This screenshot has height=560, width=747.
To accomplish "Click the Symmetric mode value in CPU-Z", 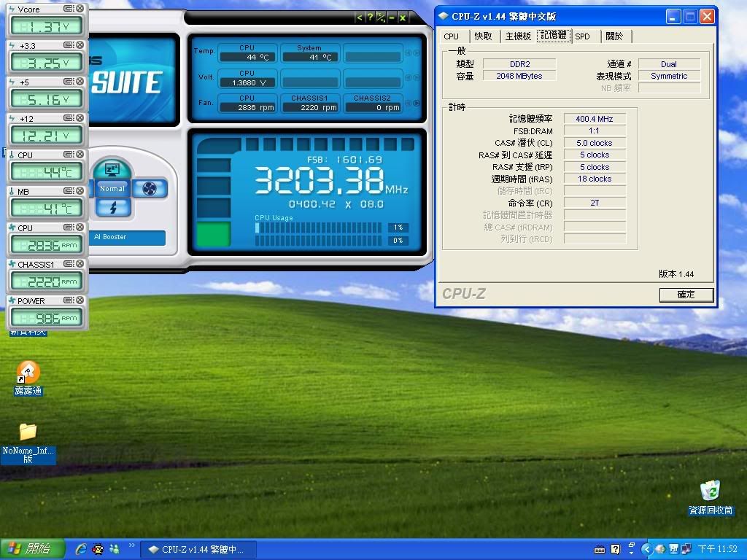I will tap(669, 76).
